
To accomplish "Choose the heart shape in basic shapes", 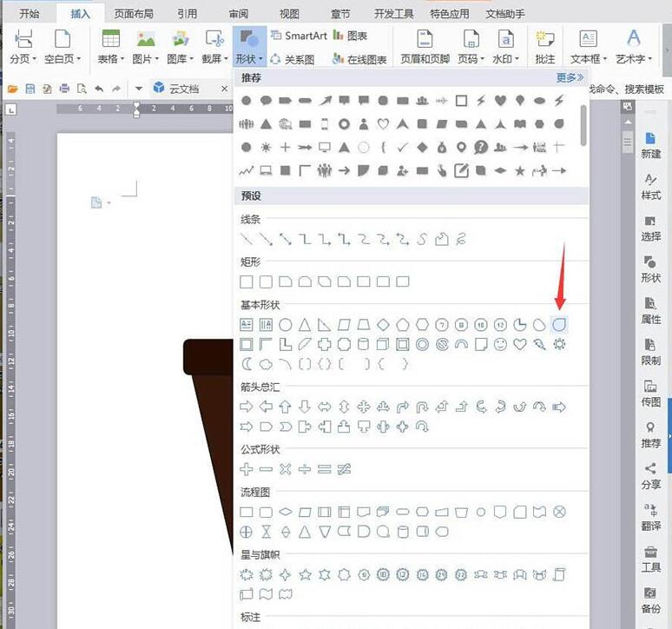I will (520, 344).
